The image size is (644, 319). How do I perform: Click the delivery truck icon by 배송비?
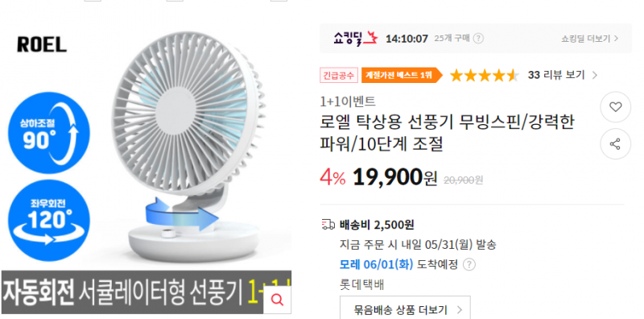[328, 225]
